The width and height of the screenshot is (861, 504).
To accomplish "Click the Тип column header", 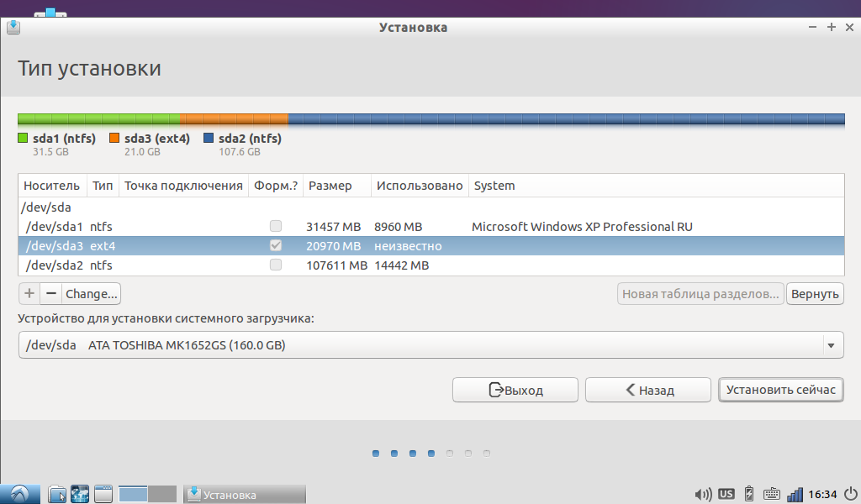I will pyautogui.click(x=103, y=186).
